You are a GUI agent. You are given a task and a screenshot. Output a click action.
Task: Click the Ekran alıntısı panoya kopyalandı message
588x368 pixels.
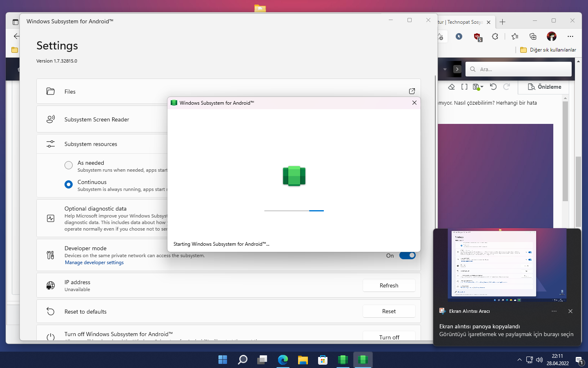coord(480,326)
